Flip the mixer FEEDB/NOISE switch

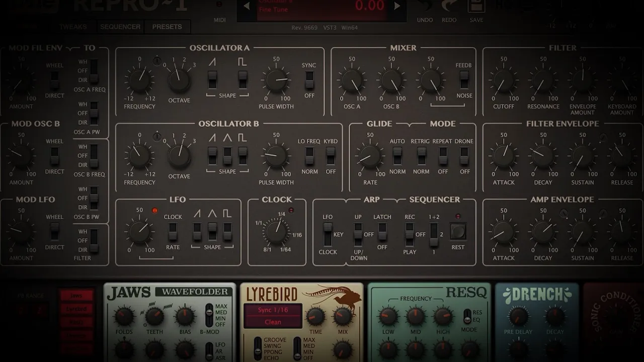tap(464, 80)
